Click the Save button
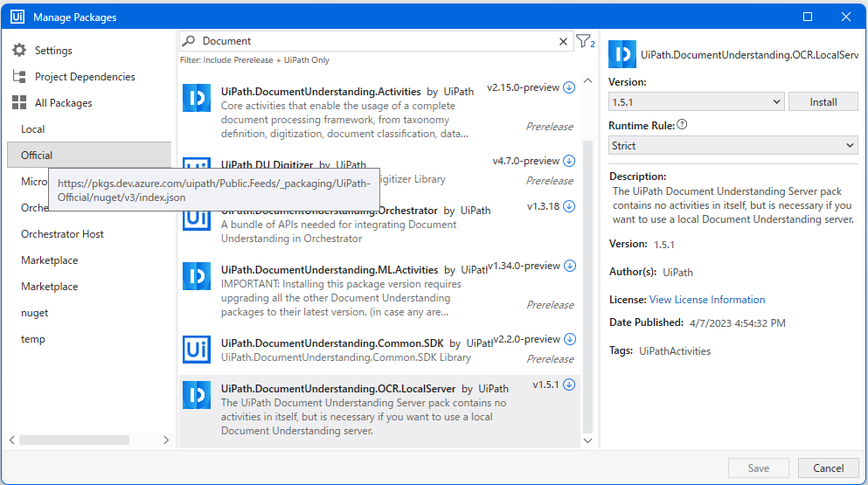The width and height of the screenshot is (868, 485). 758,468
